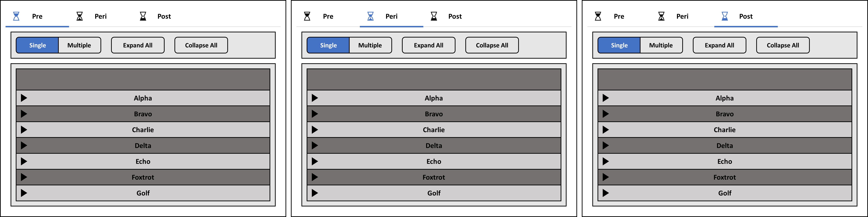
Task: Click Expand All in the middle panel
Action: [x=429, y=45]
